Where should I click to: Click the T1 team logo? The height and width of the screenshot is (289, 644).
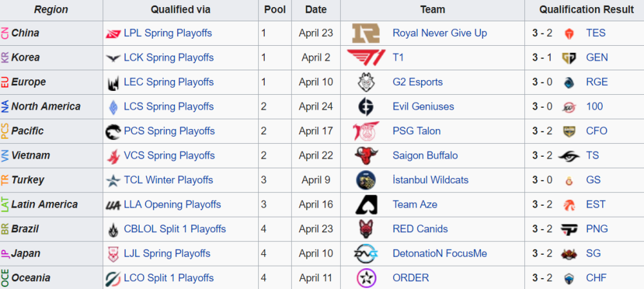pyautogui.click(x=366, y=57)
